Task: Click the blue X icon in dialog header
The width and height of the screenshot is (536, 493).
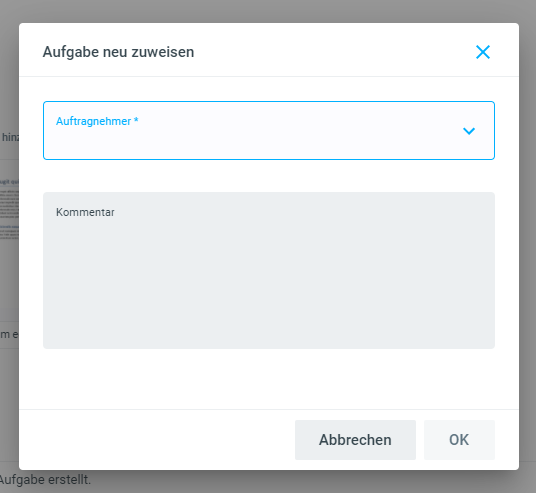Action: coord(483,52)
